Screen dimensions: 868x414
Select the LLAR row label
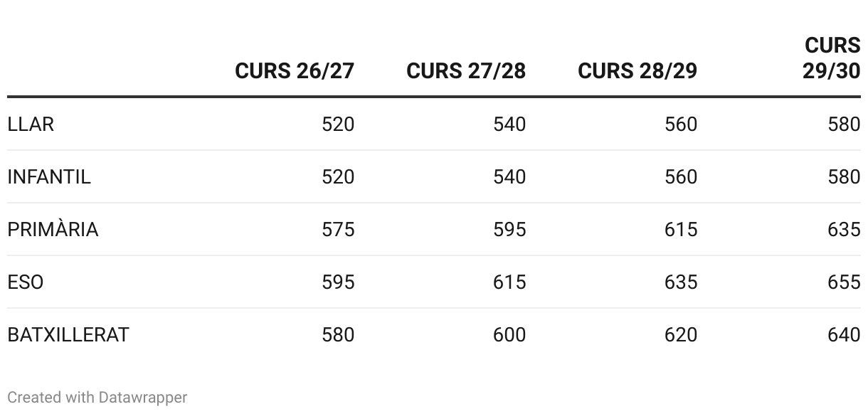pos(31,124)
